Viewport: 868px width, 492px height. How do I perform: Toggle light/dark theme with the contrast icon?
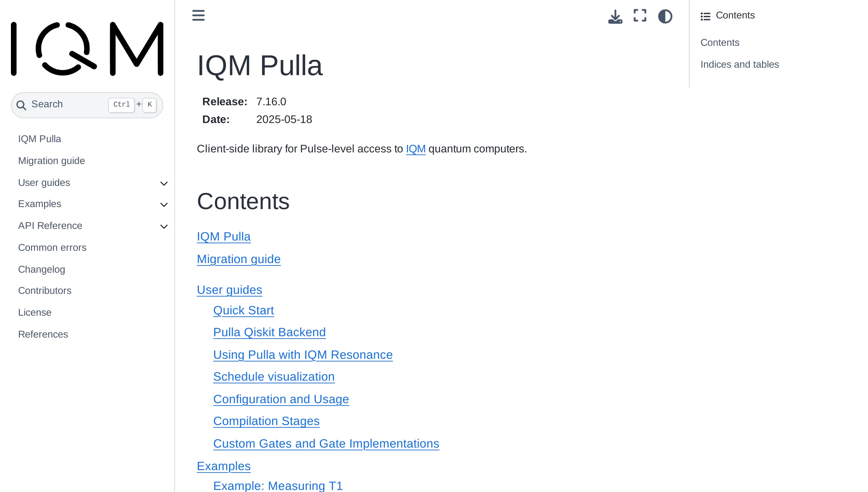pos(665,16)
